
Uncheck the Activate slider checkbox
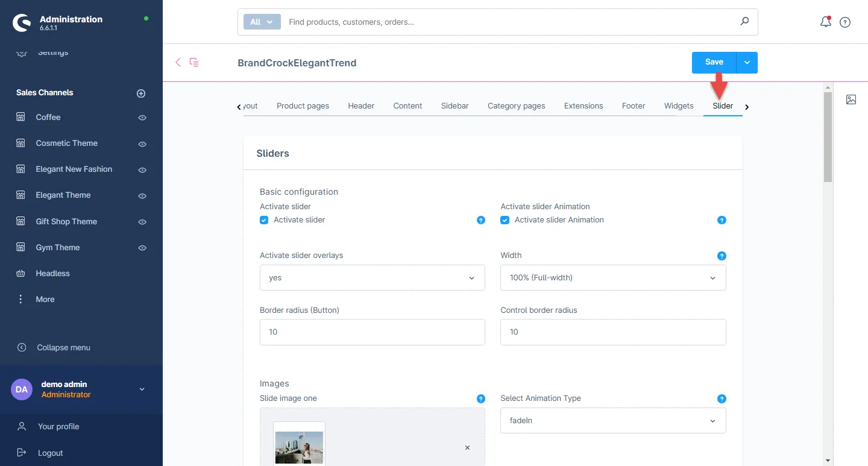264,220
